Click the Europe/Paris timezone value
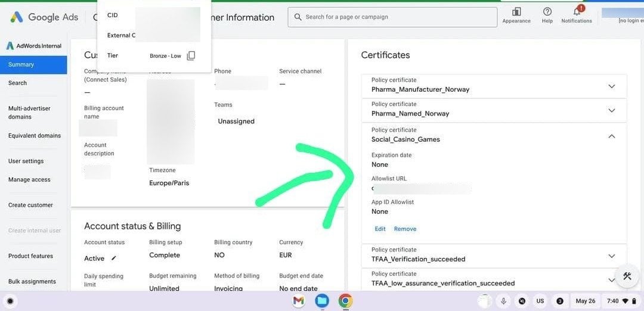This screenshot has height=311, width=644. point(169,183)
